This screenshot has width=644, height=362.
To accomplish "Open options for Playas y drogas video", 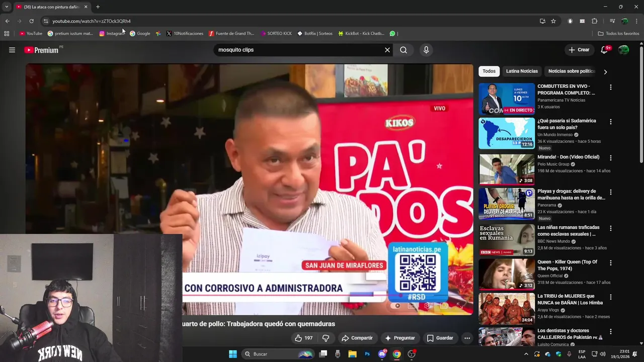I will 611,192.
